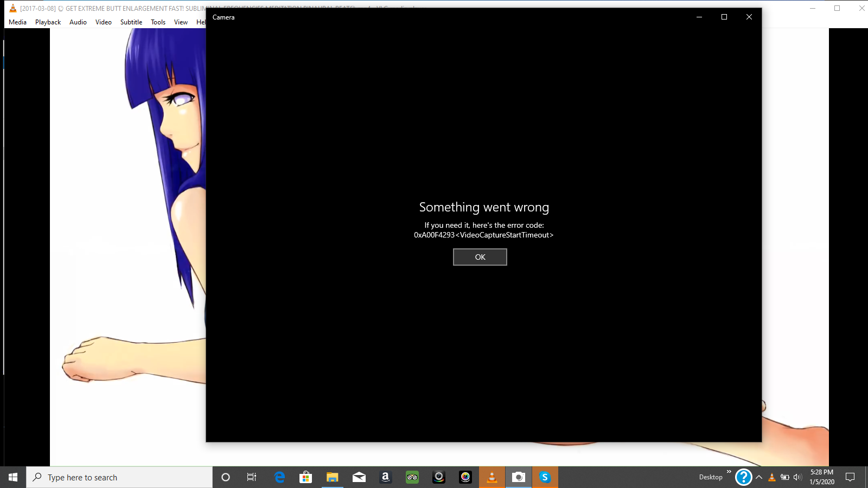Open Amazon app from taskbar
Viewport: 868px width, 488px height.
[x=386, y=477]
